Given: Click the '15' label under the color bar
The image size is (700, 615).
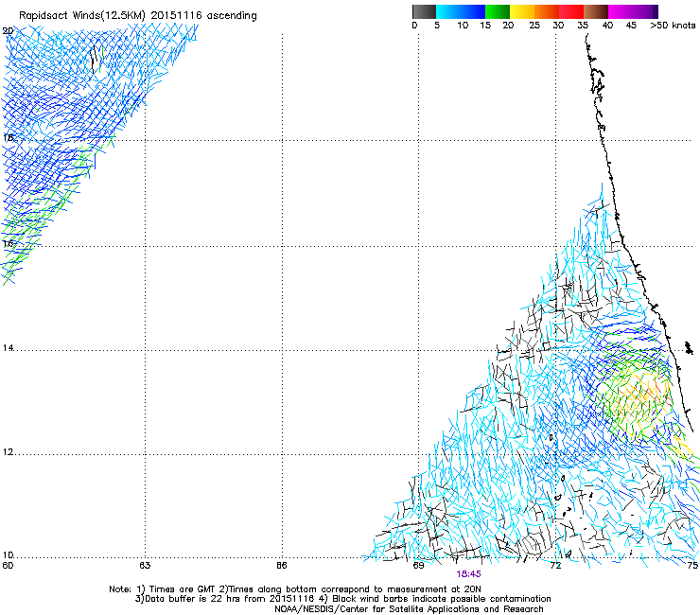Looking at the screenshot, I should (485, 26).
